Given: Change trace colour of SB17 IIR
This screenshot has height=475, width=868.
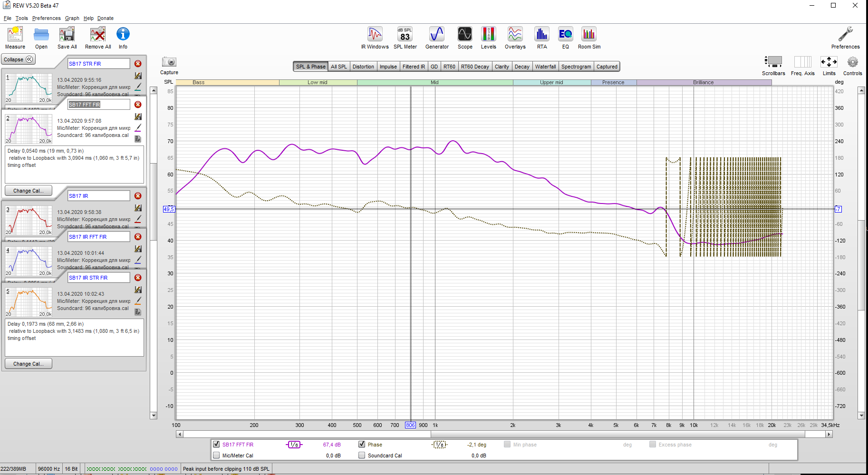Looking at the screenshot, I should (138, 219).
